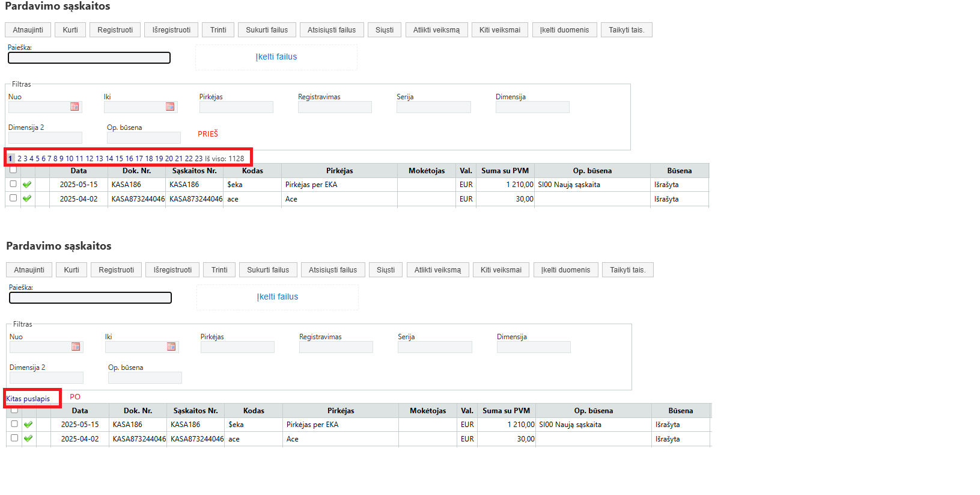Image resolution: width=980 pixels, height=495 pixels.
Task: Click Išregistruoti button in the PRIEŠ panel
Action: pos(172,30)
